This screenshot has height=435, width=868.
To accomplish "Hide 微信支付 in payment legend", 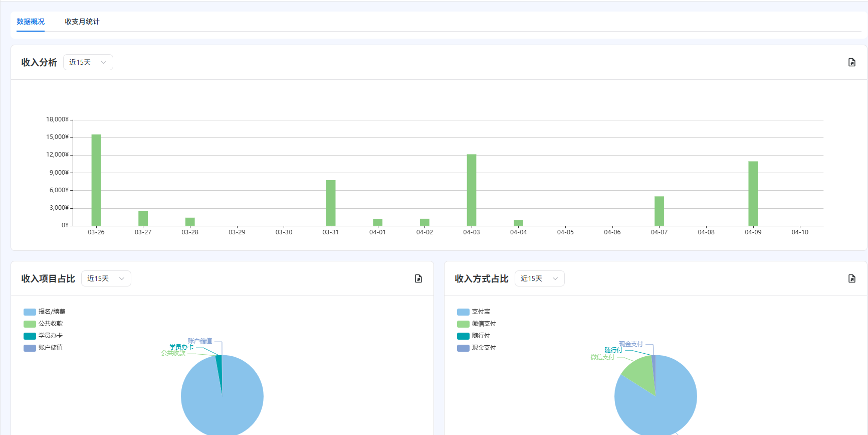I will 477,324.
